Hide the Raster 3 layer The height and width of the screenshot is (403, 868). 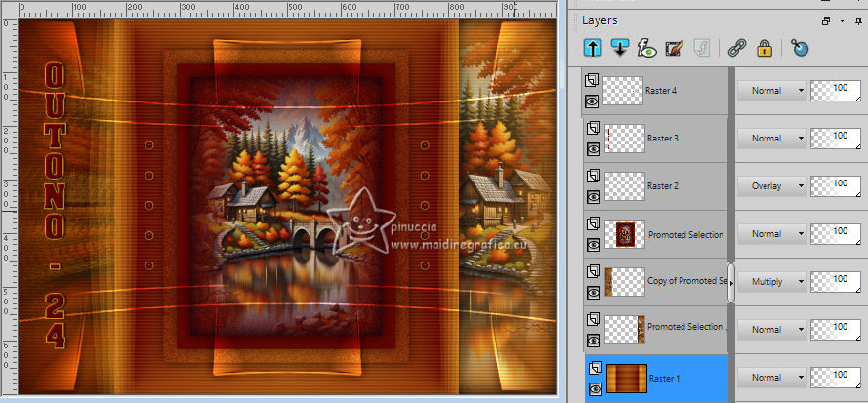594,148
